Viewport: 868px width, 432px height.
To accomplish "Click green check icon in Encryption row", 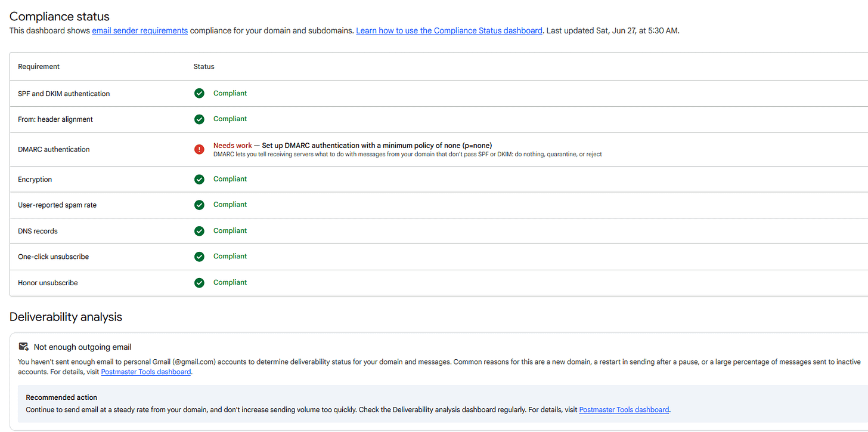I will (x=199, y=179).
